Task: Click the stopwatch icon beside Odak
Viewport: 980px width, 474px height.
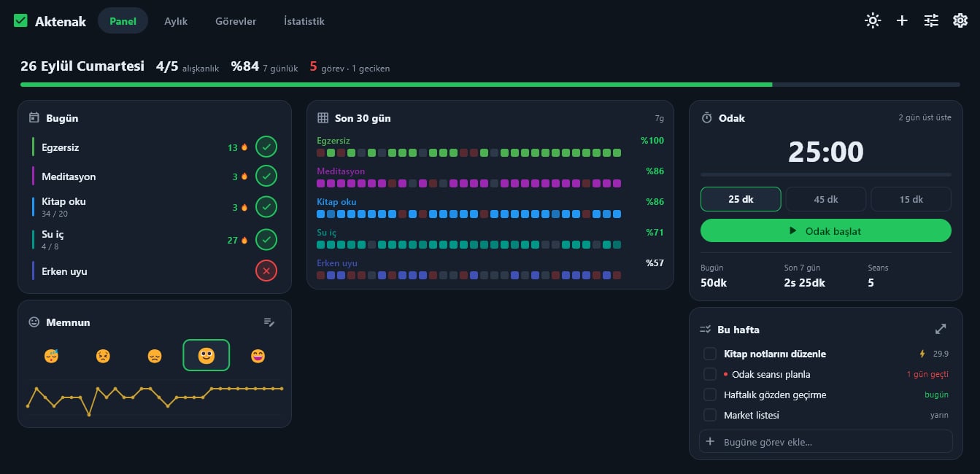Action: 706,117
